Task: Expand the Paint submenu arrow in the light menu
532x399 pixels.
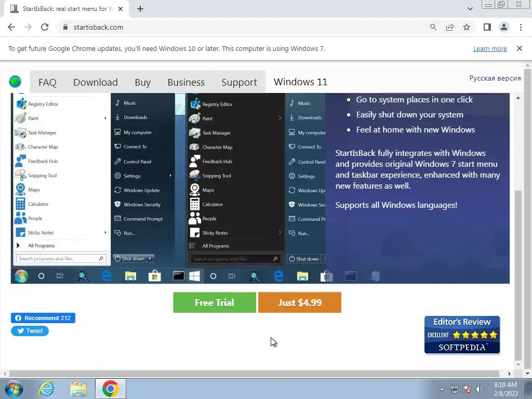Action: tap(105, 118)
